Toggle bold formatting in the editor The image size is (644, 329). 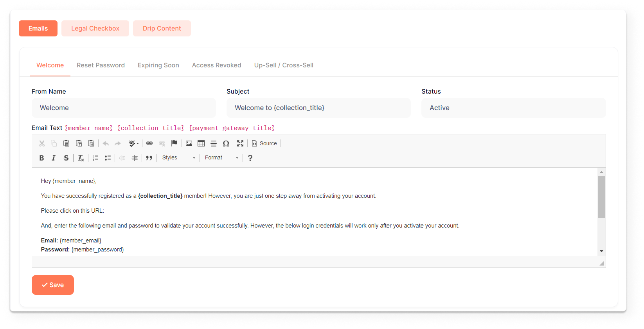(41, 158)
